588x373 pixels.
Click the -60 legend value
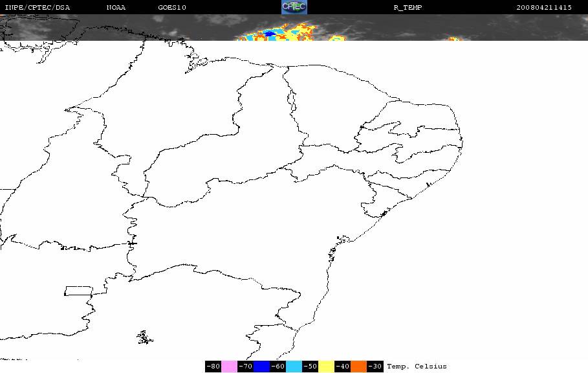point(278,367)
